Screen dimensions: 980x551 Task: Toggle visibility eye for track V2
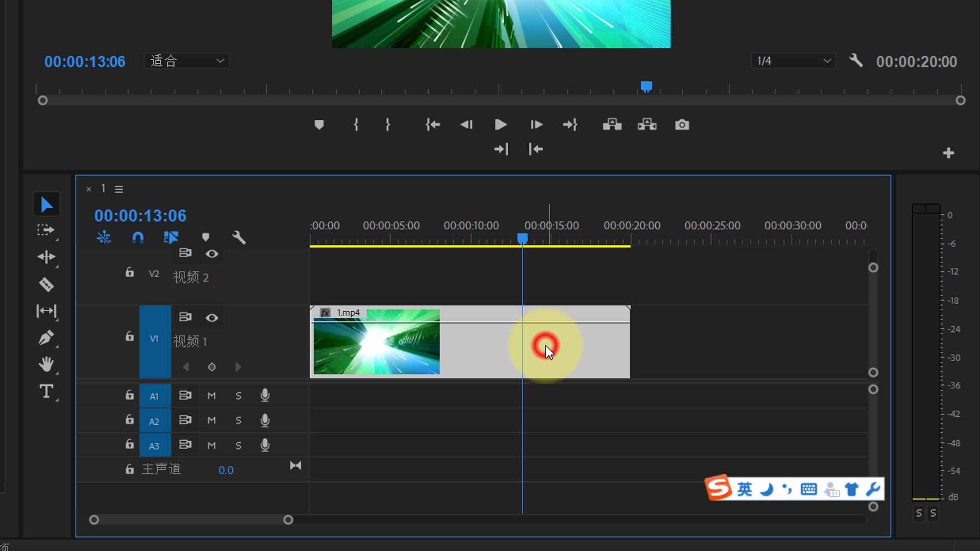pos(212,254)
